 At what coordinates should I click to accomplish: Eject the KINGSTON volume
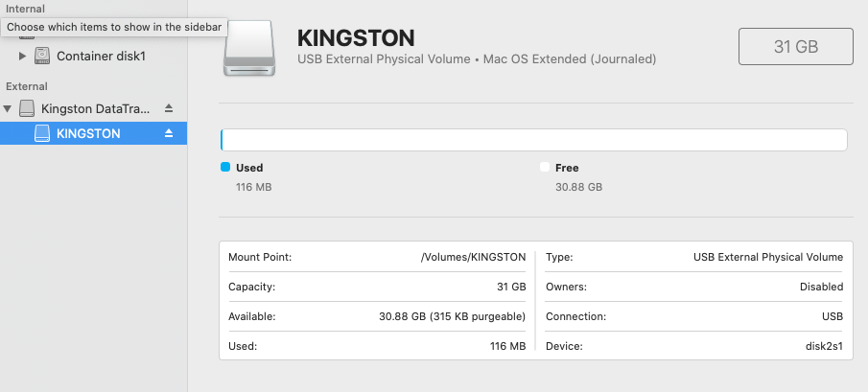click(x=169, y=133)
